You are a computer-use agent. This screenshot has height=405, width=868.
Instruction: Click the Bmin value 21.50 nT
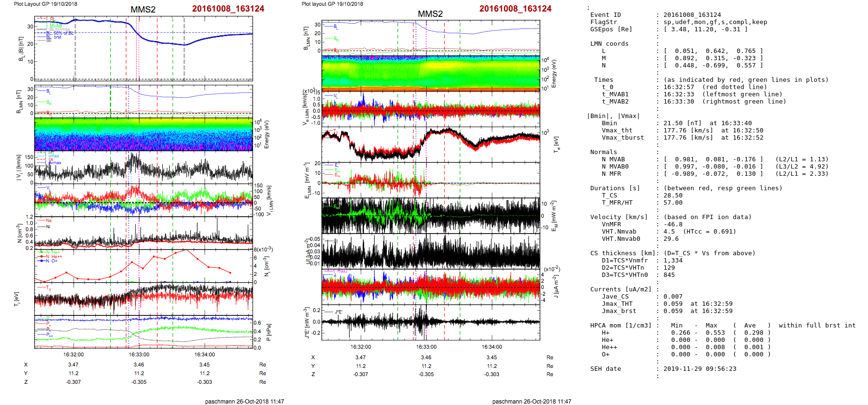click(x=677, y=123)
